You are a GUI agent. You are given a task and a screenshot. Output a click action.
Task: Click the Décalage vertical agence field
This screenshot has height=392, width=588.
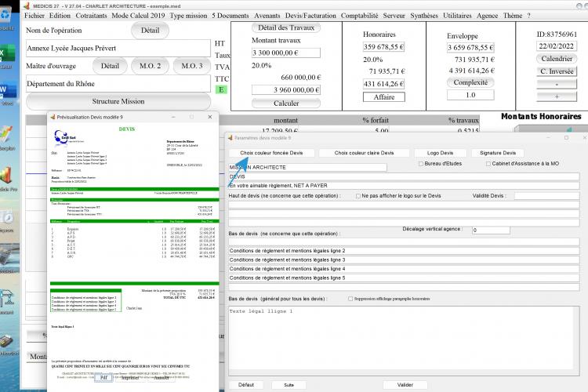[491, 230]
